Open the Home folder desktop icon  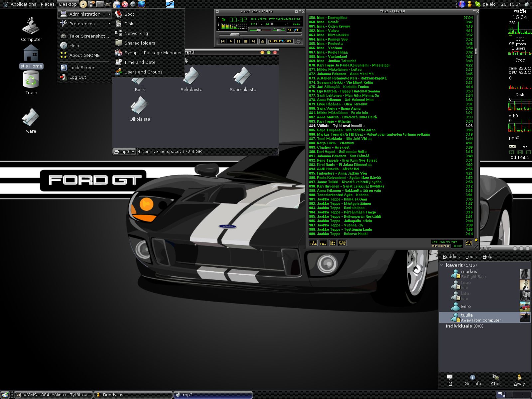(31, 57)
